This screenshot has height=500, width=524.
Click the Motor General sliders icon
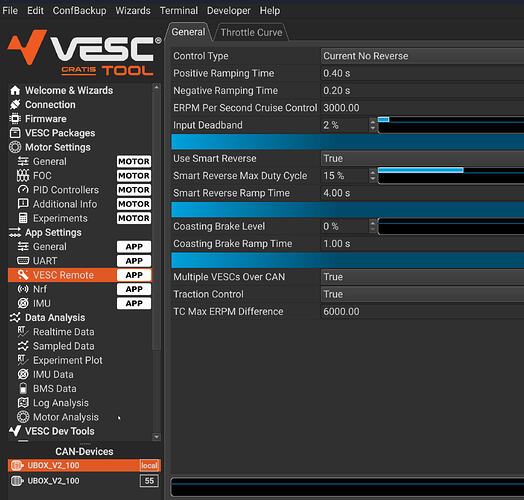[x=23, y=161]
